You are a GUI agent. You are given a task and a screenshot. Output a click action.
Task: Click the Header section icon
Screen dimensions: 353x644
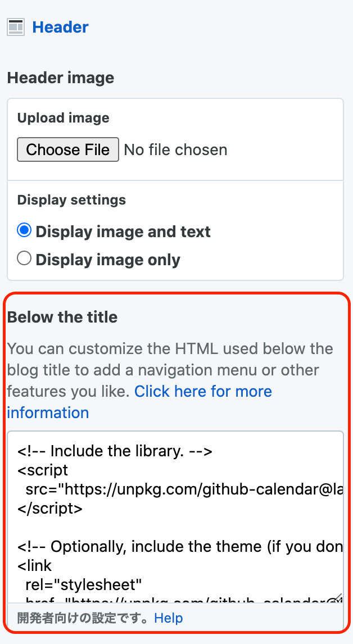click(x=15, y=26)
